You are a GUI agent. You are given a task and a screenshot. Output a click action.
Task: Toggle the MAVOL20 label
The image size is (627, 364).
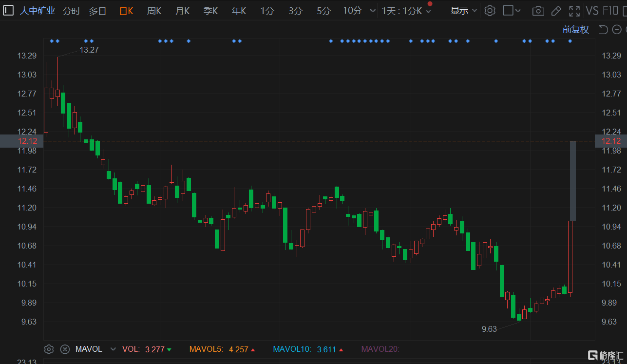click(x=380, y=349)
